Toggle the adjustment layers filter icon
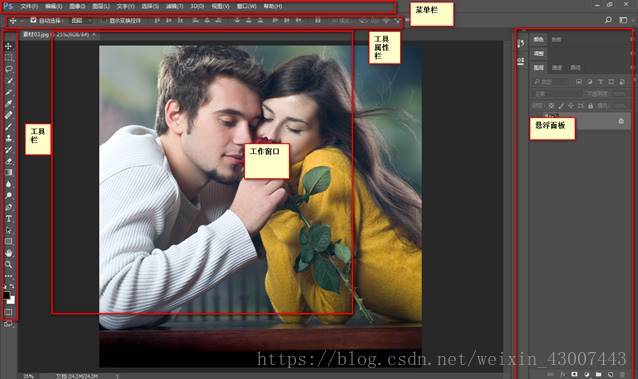The width and height of the screenshot is (638, 379). (590, 82)
